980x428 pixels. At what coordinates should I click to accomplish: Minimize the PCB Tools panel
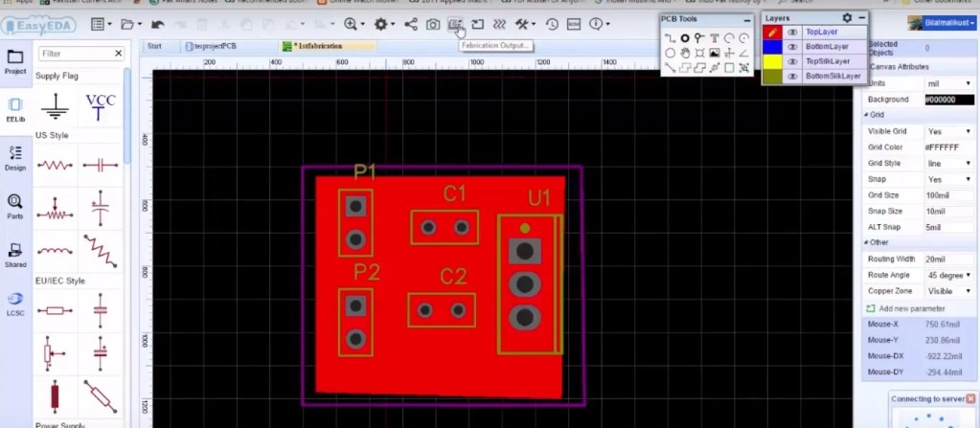tap(746, 20)
